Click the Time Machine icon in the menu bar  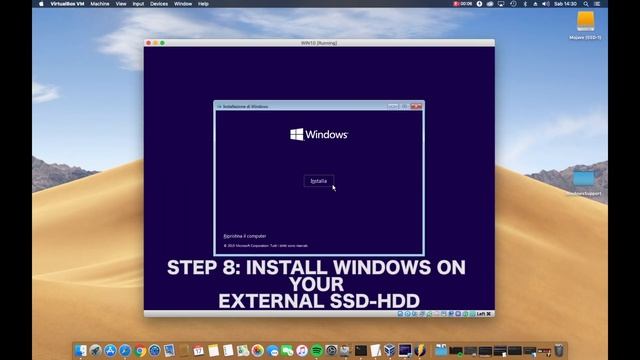click(513, 4)
